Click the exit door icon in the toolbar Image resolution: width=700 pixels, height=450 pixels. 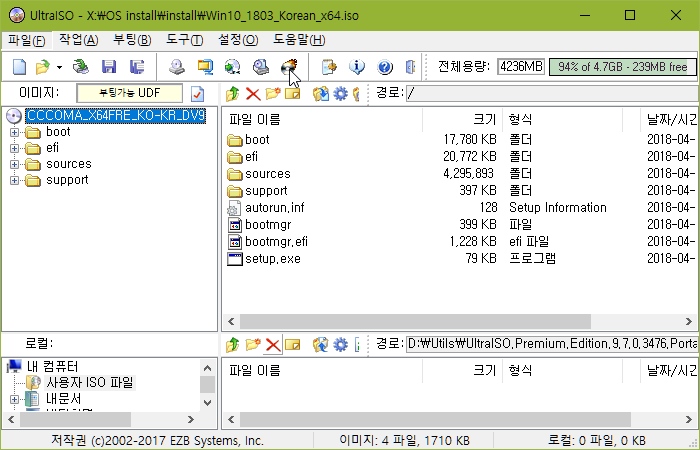pyautogui.click(x=410, y=67)
